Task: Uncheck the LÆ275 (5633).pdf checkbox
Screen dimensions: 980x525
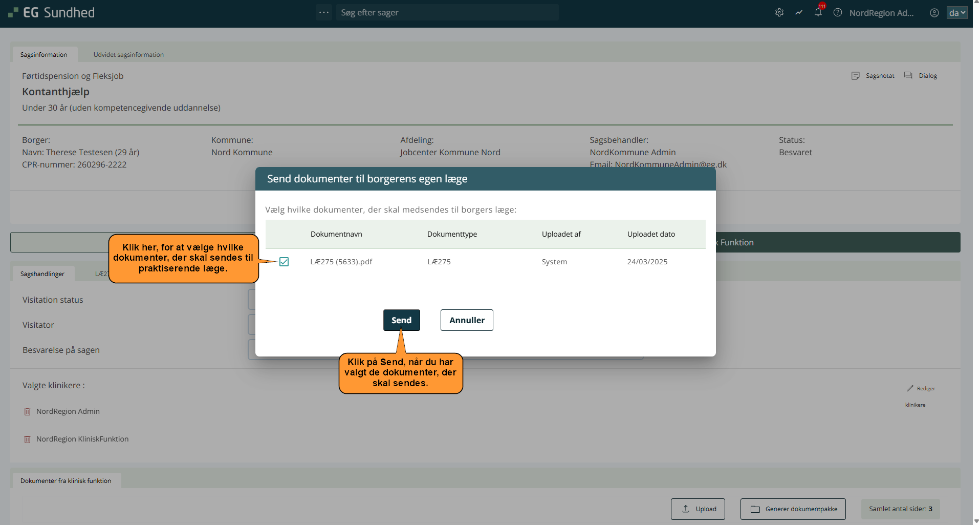Action: [x=284, y=262]
